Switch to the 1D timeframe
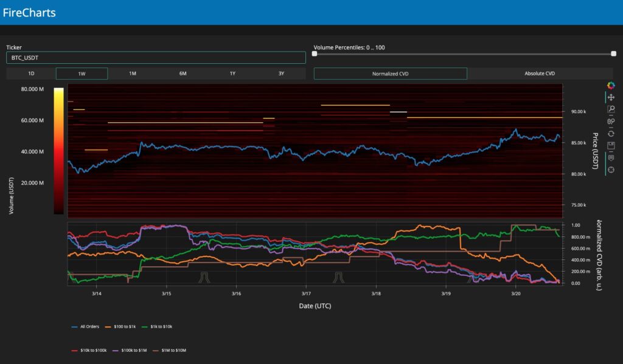The width and height of the screenshot is (623, 364). point(31,73)
